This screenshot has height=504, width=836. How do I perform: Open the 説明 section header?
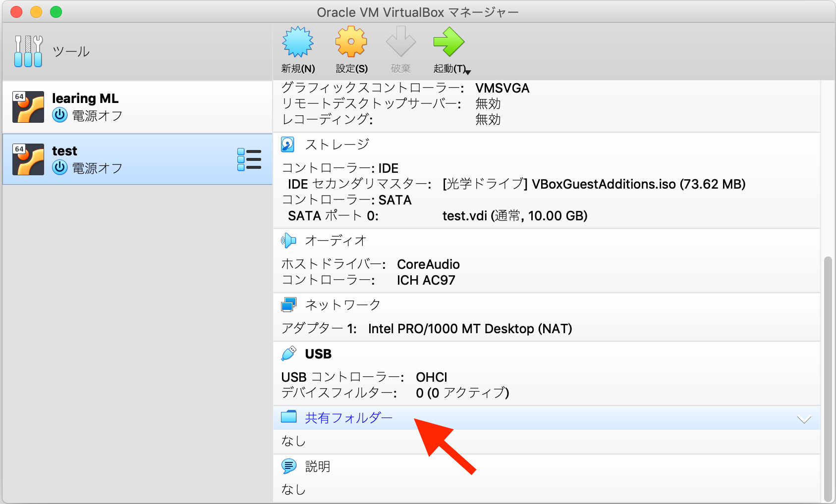(318, 466)
